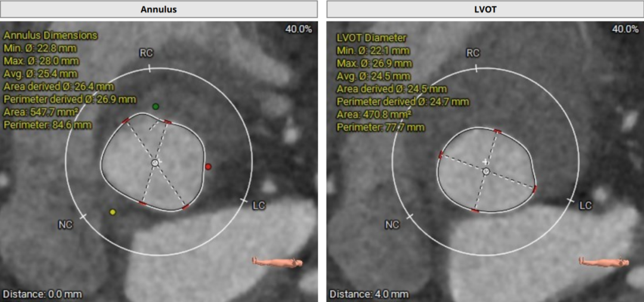Select the left red handle on LVOT contour

pyautogui.click(x=440, y=155)
